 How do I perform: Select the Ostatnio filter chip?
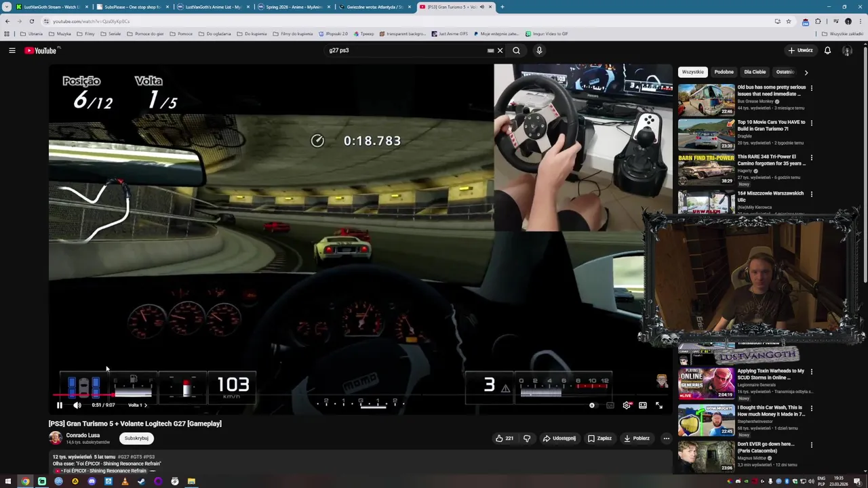pyautogui.click(x=785, y=72)
